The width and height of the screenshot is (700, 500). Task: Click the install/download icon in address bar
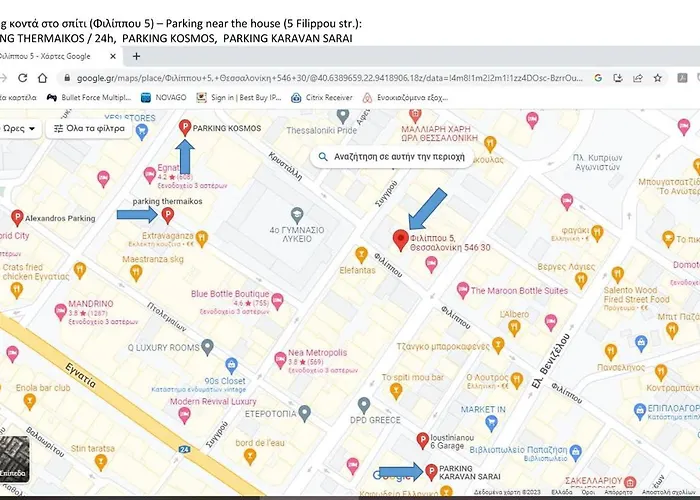coord(618,78)
